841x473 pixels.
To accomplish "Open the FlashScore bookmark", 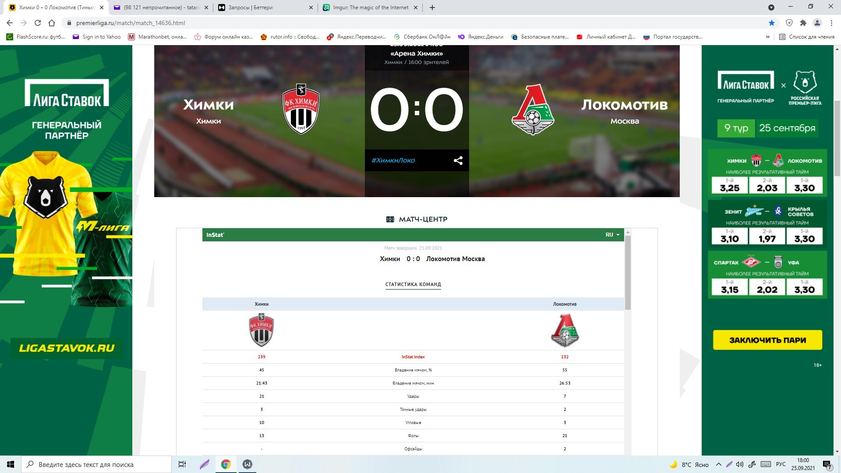I will (x=35, y=37).
